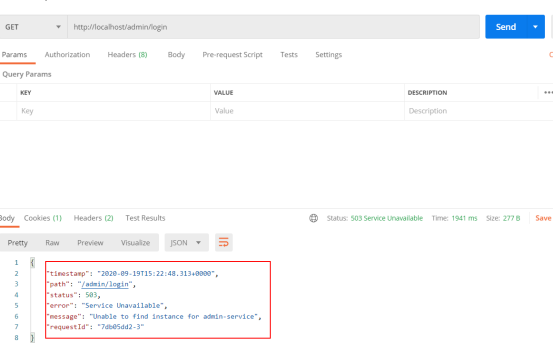The image size is (554, 362).
Task: Open the Pre-request Script tab
Action: (x=232, y=55)
